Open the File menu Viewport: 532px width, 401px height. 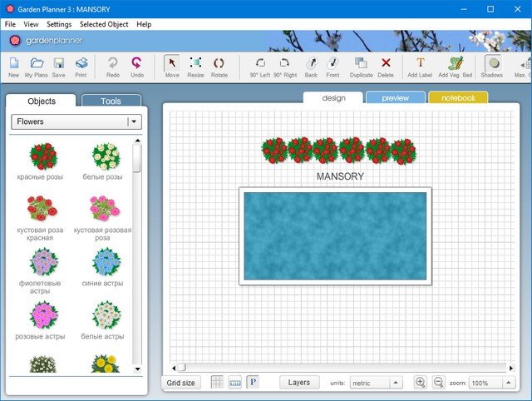(x=10, y=24)
